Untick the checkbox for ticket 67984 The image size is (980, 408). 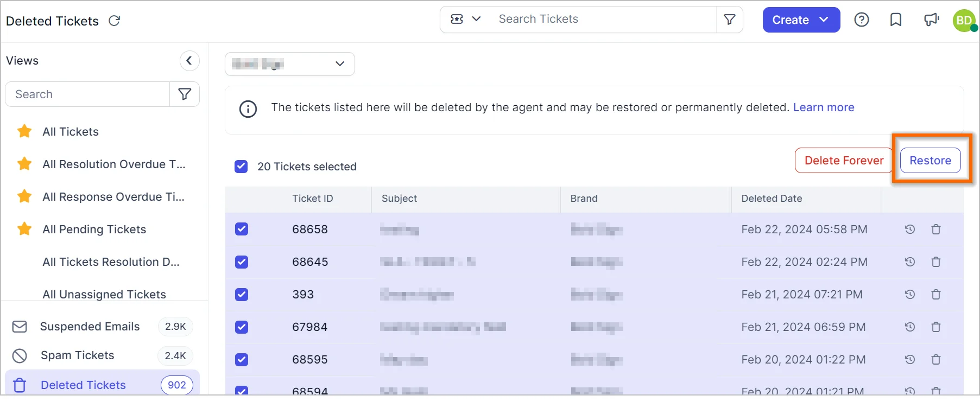coord(242,327)
